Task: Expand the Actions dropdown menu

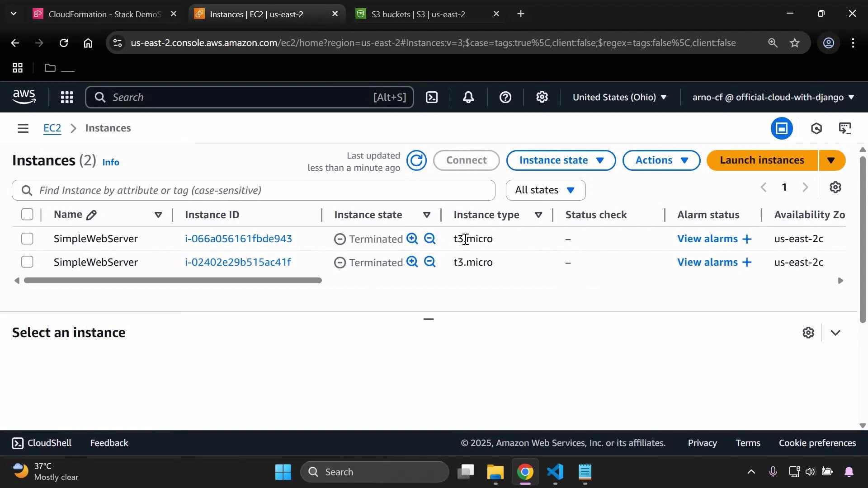Action: pyautogui.click(x=660, y=160)
